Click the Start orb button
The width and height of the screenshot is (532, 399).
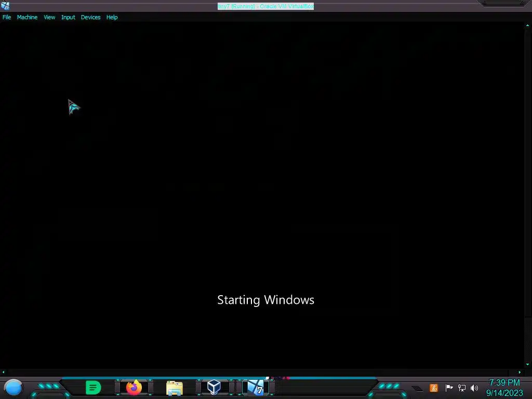(x=14, y=388)
